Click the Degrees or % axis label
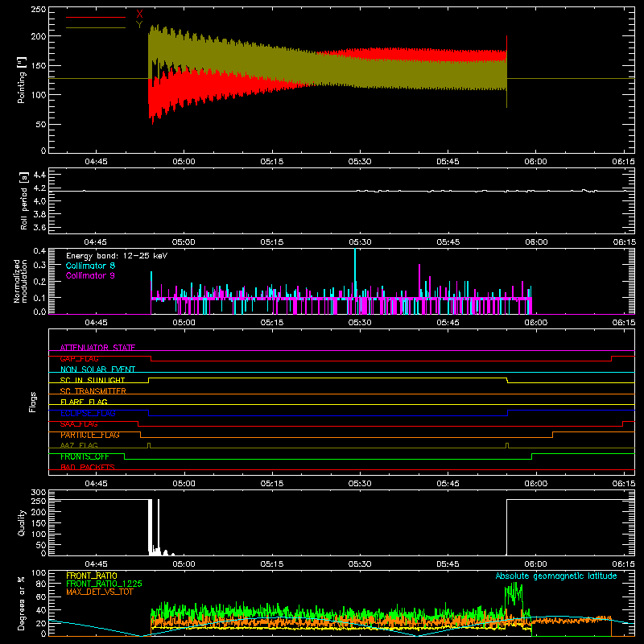This screenshot has width=644, height=644. click(22, 604)
